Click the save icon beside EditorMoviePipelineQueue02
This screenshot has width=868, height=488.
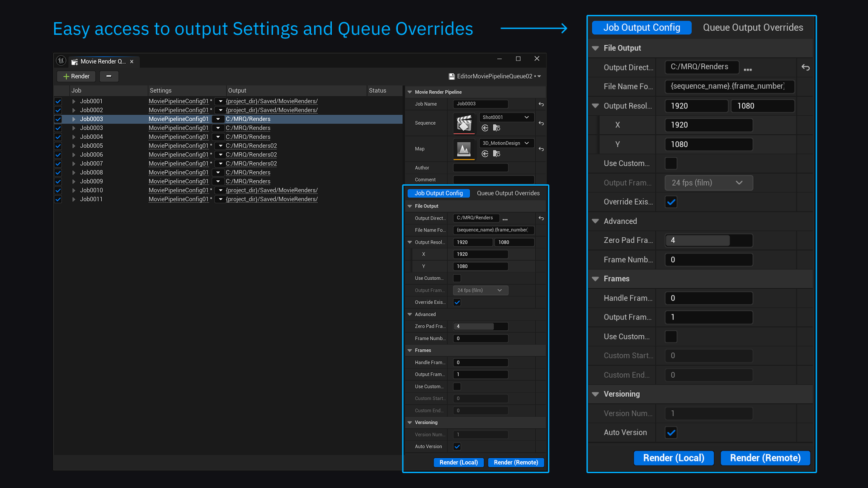(x=451, y=76)
